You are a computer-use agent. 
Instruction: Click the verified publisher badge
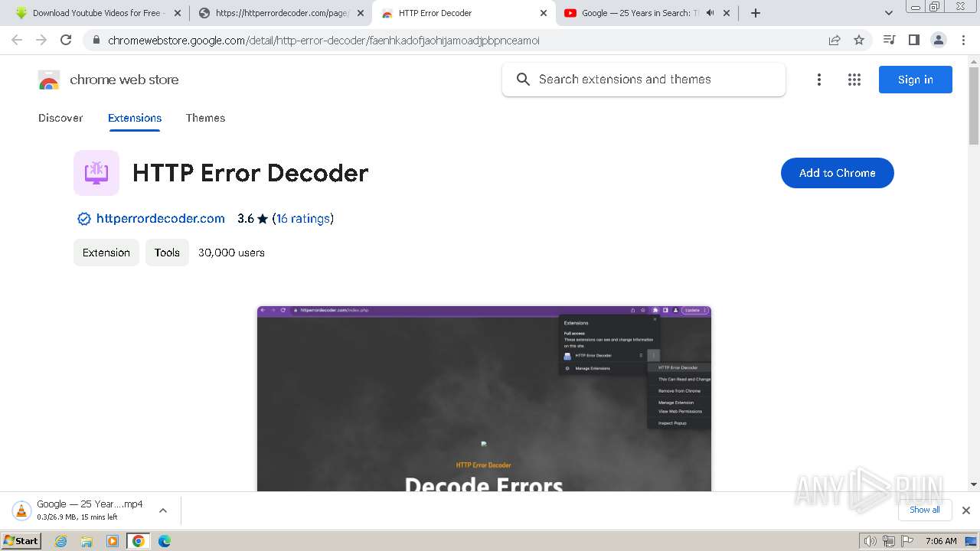(84, 219)
